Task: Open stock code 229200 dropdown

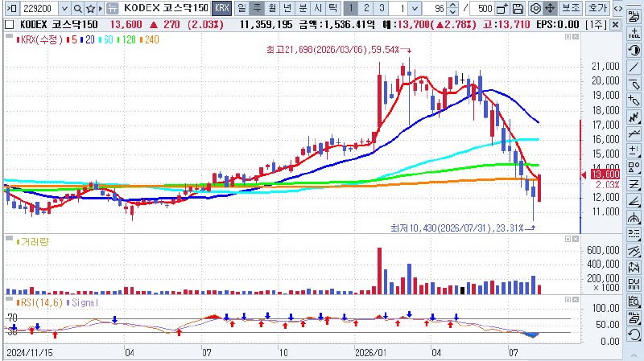Action: tap(64, 8)
